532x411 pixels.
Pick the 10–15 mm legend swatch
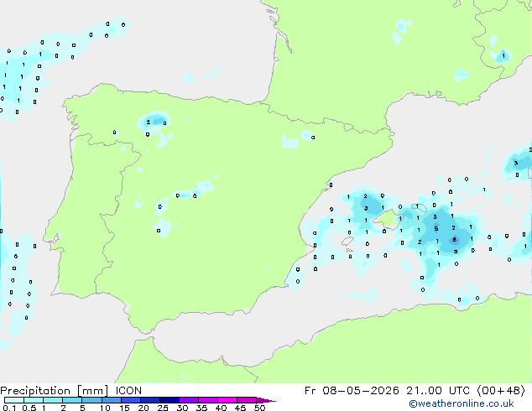coord(111,400)
